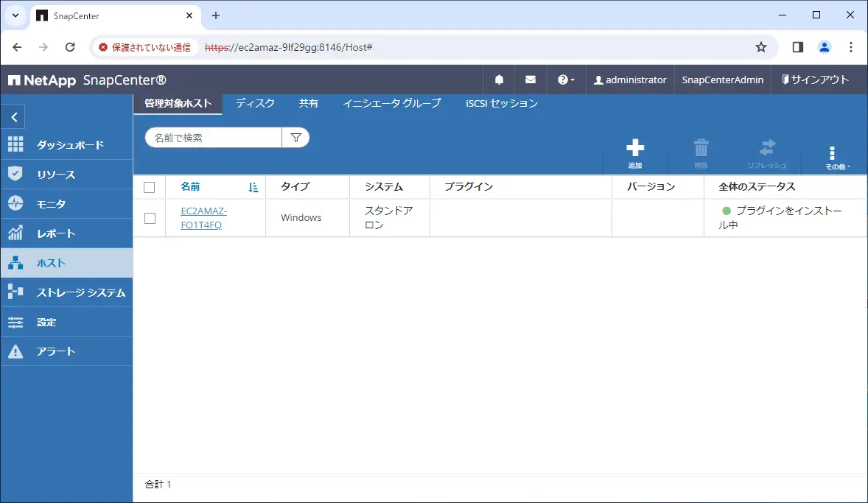Bookmark this page with the star
The width and height of the screenshot is (868, 503).
761,47
